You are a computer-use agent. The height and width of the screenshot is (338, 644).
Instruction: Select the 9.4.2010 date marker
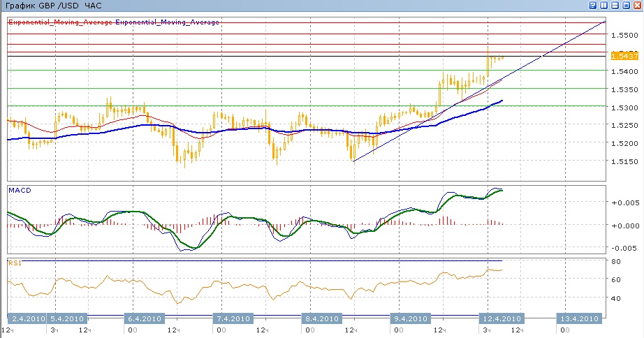(x=407, y=318)
